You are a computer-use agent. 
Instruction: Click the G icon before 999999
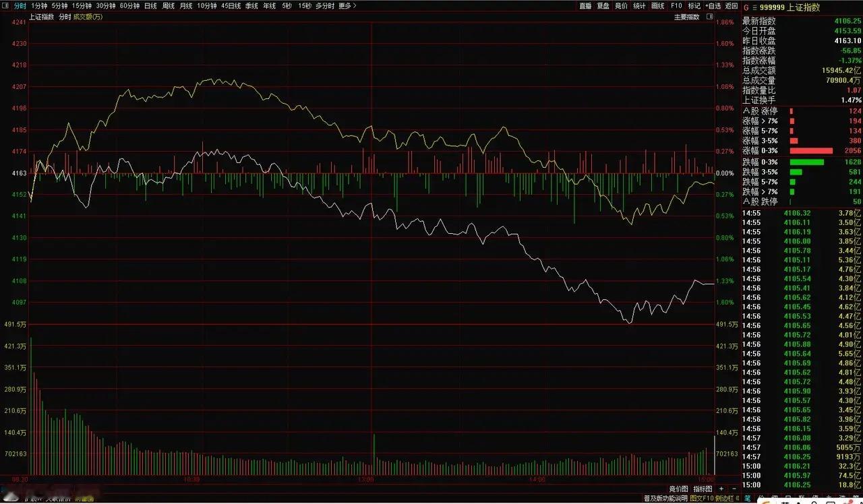click(x=746, y=7)
